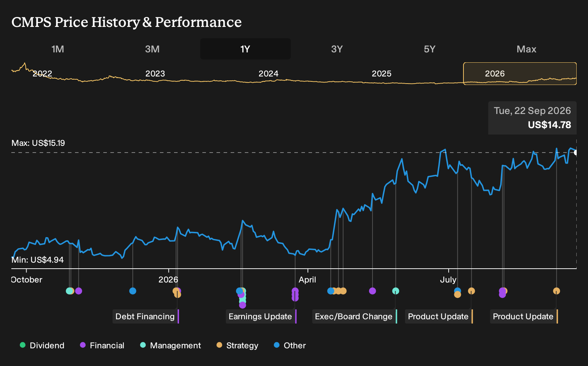Click the July axis label

click(448, 280)
